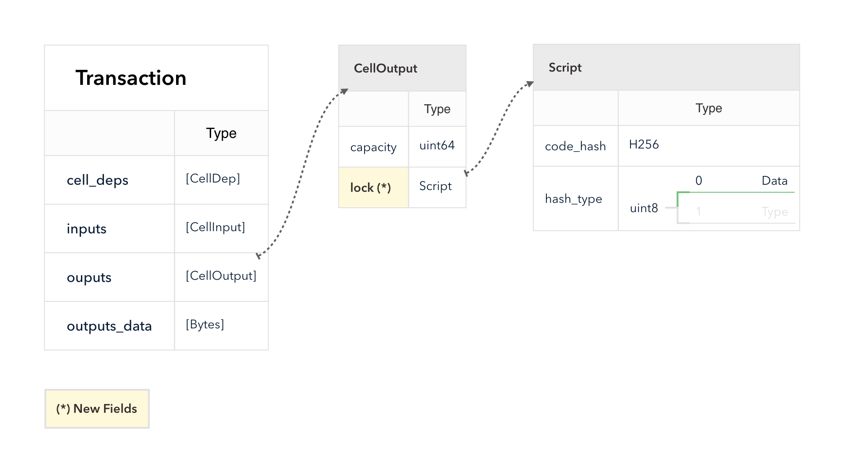Select the cell_deps field row

[97, 180]
